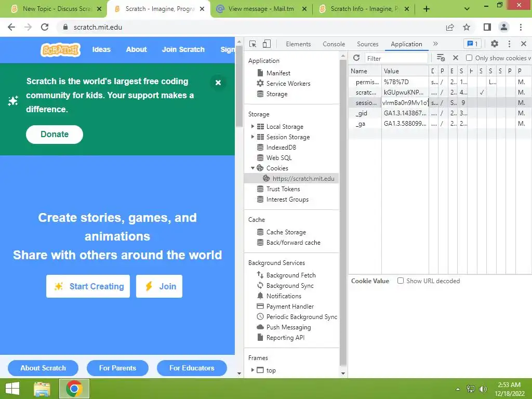Select the _gid cookie row

[440, 113]
